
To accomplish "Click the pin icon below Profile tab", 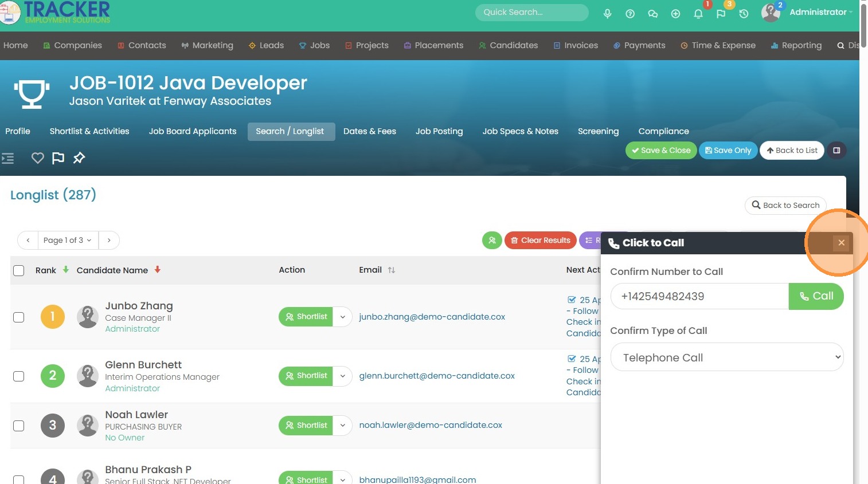I will tap(79, 158).
